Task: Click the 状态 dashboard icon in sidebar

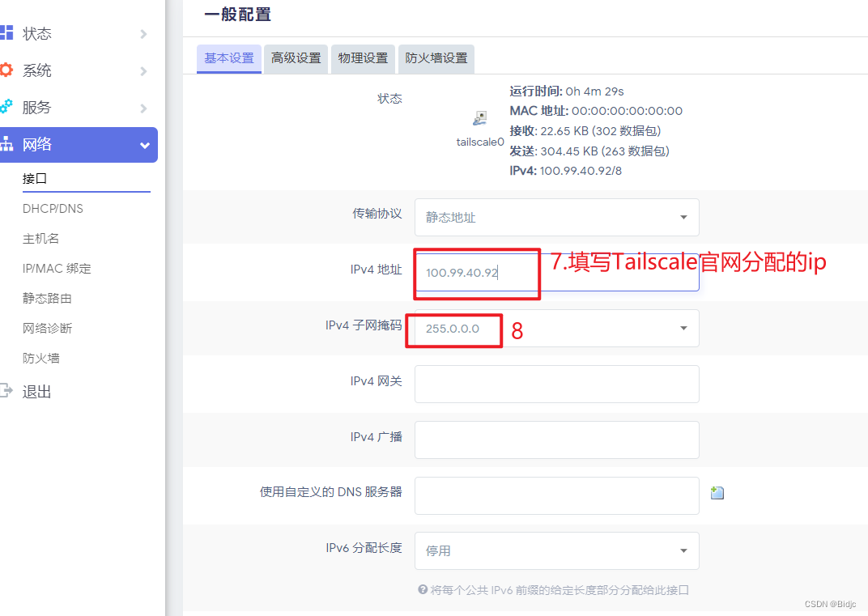Action: (6, 33)
